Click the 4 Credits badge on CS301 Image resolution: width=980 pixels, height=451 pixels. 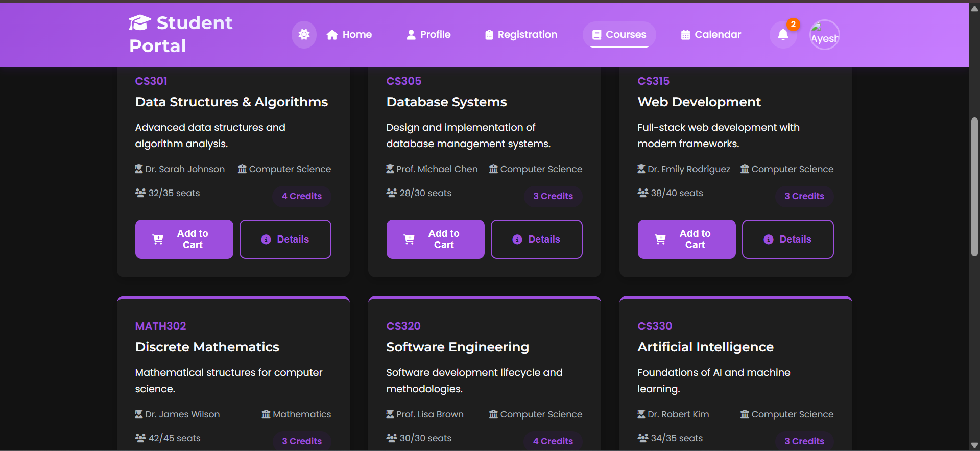click(302, 196)
